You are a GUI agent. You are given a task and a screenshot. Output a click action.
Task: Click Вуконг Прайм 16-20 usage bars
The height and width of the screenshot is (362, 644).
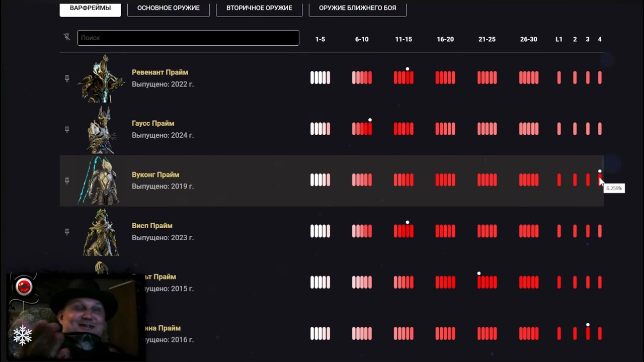pos(445,180)
